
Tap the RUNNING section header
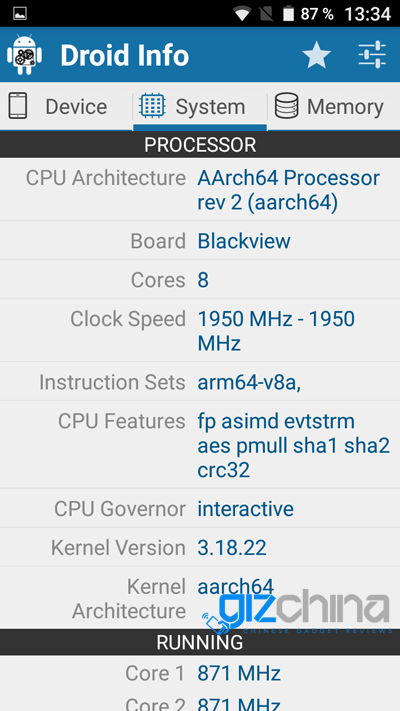click(x=200, y=642)
